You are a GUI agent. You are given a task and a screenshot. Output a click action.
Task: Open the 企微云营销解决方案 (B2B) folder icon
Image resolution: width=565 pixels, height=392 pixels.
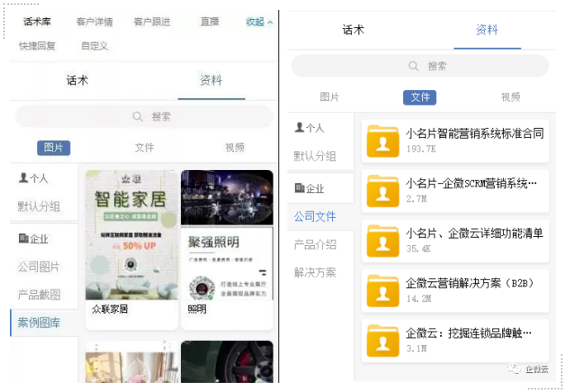coord(382,290)
